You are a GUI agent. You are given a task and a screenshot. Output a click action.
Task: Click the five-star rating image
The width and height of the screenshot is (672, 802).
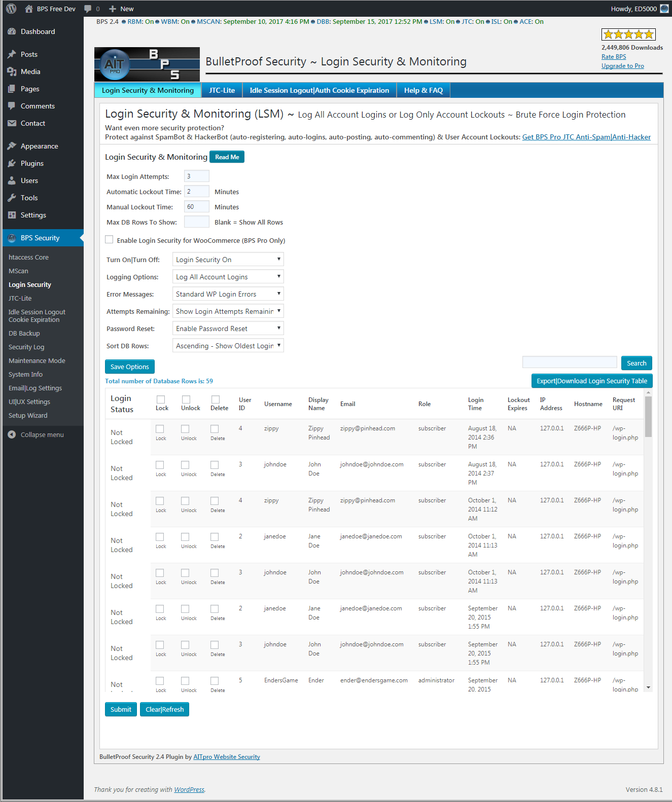click(x=628, y=34)
